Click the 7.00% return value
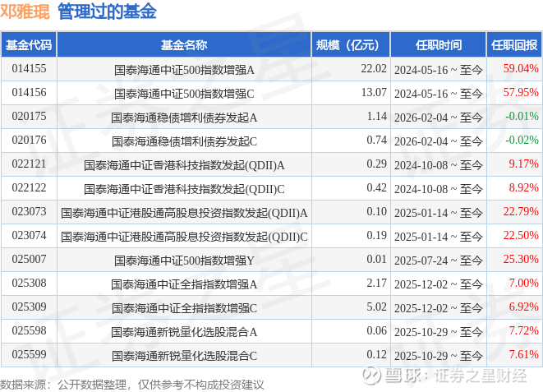 523,284
